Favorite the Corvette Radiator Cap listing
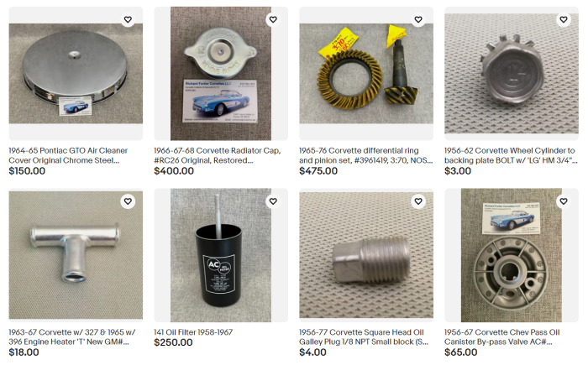The image size is (588, 365). 273,19
